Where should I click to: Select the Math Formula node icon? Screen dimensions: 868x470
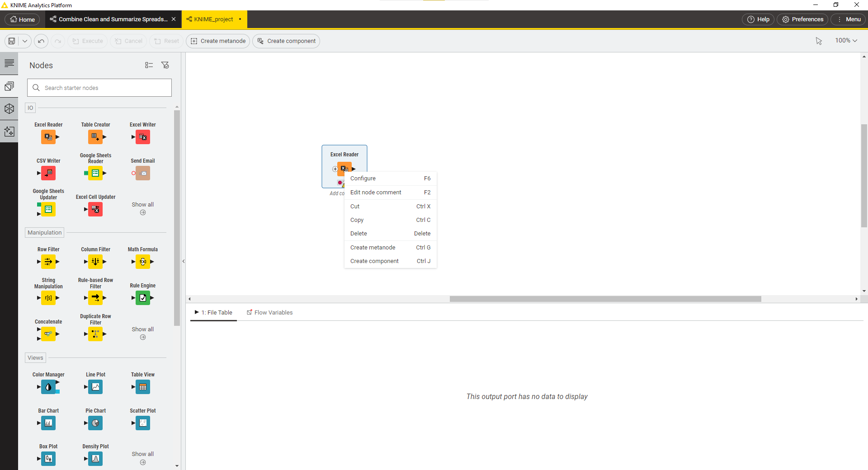tap(143, 262)
